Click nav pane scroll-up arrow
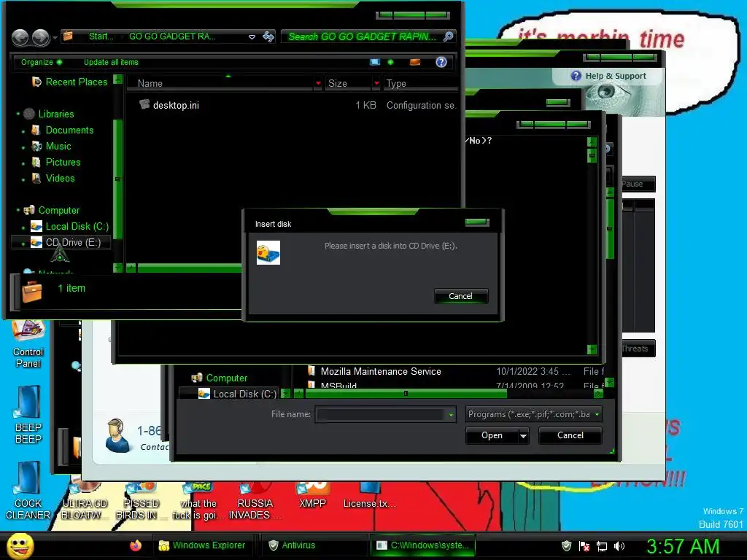Screen dimensions: 747x560 117,79
